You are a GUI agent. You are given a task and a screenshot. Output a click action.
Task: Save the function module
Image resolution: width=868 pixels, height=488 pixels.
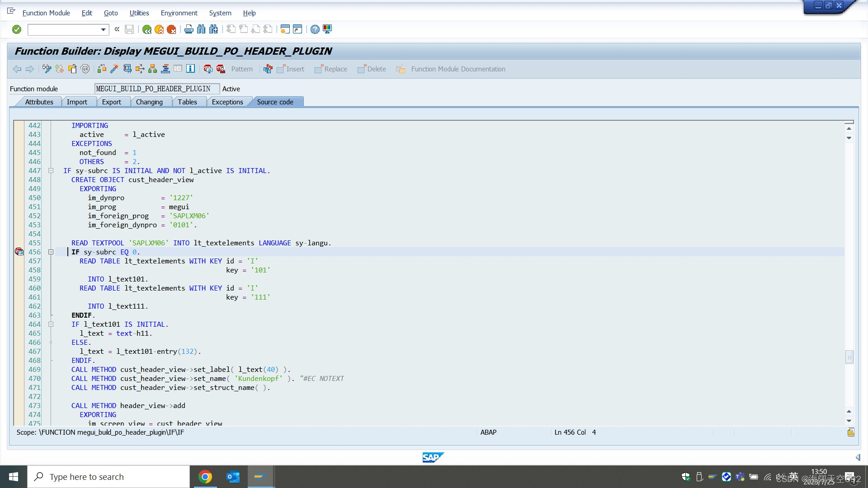[129, 29]
